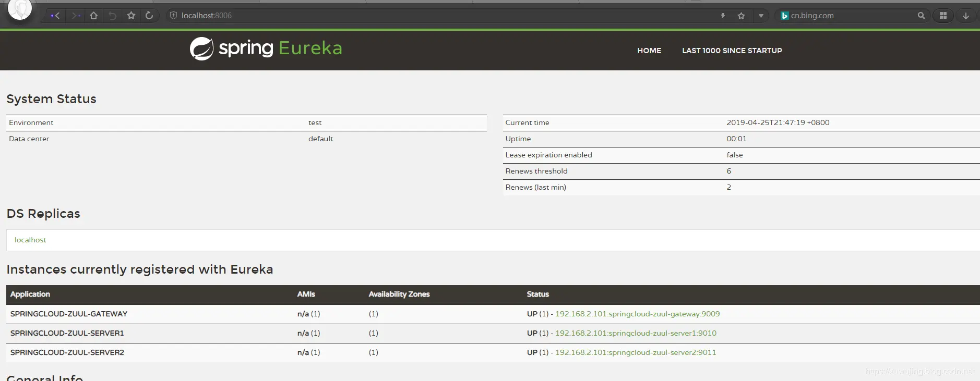Bookmark this page with address bar star
Screen dimensions: 980x381
[741, 16]
